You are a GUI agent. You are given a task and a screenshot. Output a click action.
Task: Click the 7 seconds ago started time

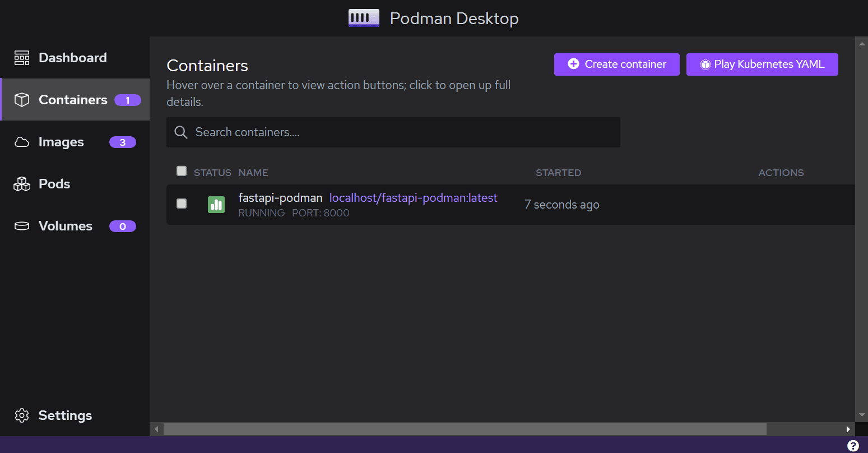coord(562,205)
